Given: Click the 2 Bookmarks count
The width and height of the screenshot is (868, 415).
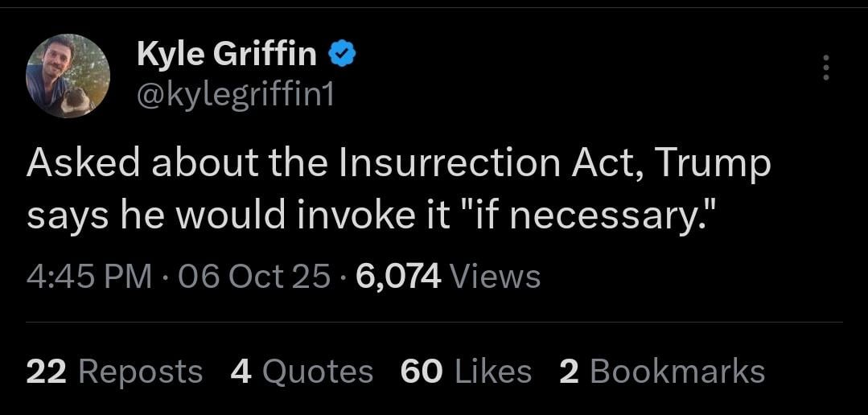Looking at the screenshot, I should tap(661, 372).
